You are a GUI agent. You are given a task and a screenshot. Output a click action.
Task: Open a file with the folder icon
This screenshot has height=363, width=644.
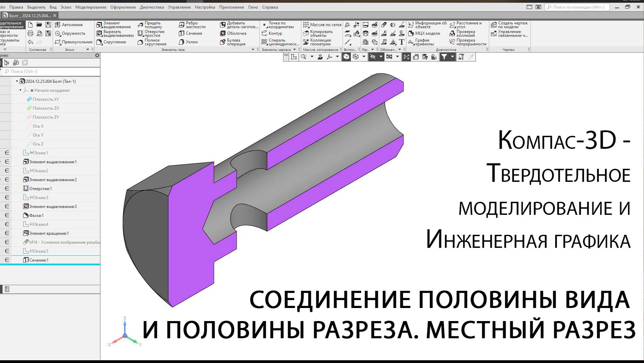point(39,25)
